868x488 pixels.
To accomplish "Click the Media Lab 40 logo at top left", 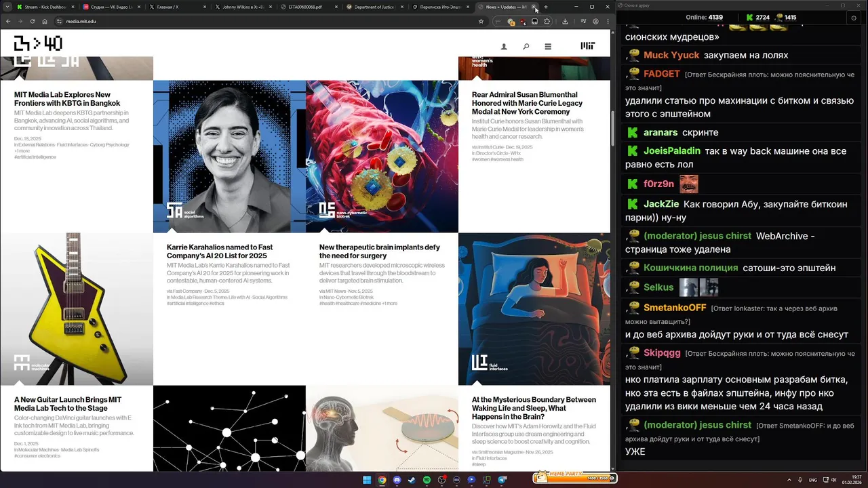I will pos(38,43).
